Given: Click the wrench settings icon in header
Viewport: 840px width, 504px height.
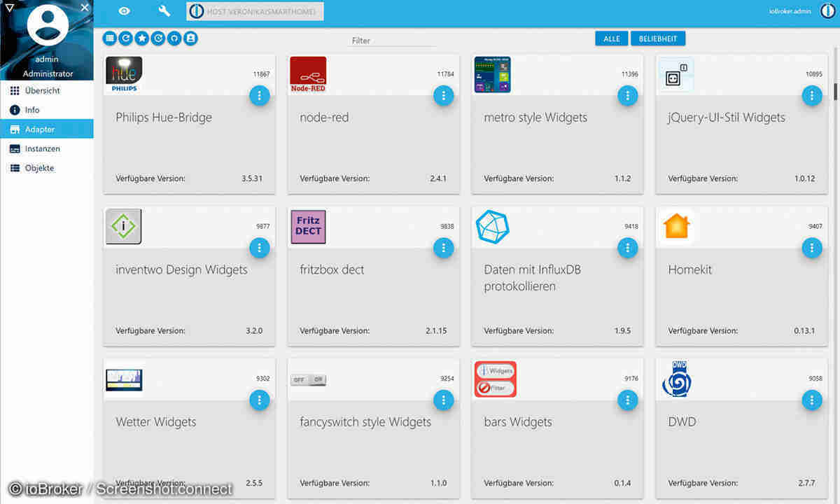Looking at the screenshot, I should [x=164, y=11].
